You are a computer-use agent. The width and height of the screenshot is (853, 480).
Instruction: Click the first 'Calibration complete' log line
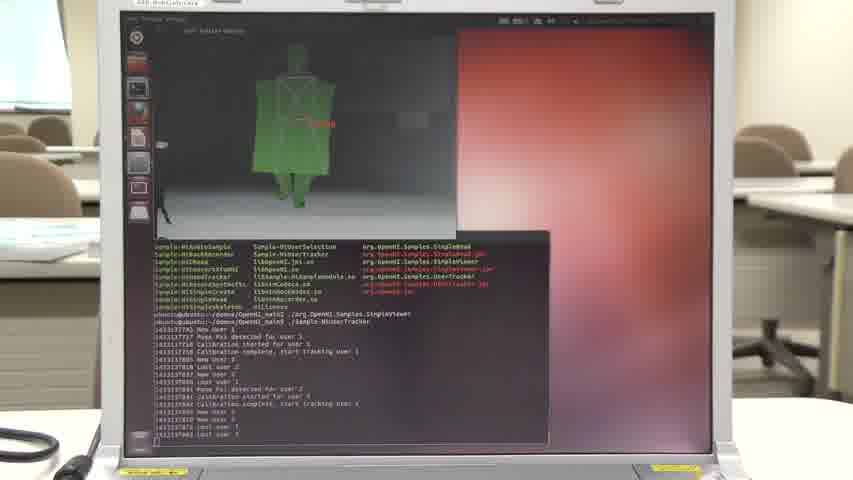(256, 352)
